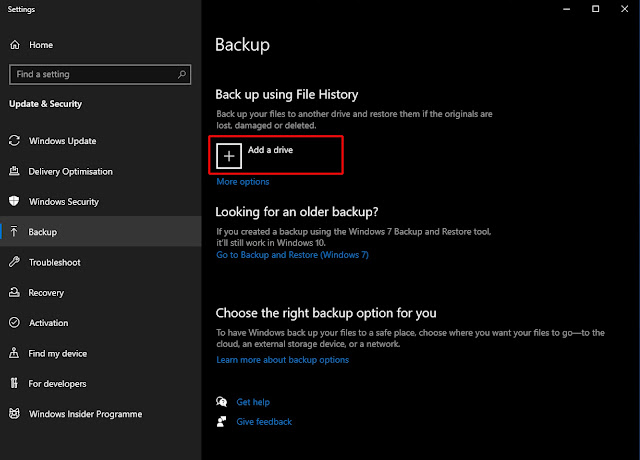Open More options link
This screenshot has height=460, width=640.
pyautogui.click(x=242, y=182)
